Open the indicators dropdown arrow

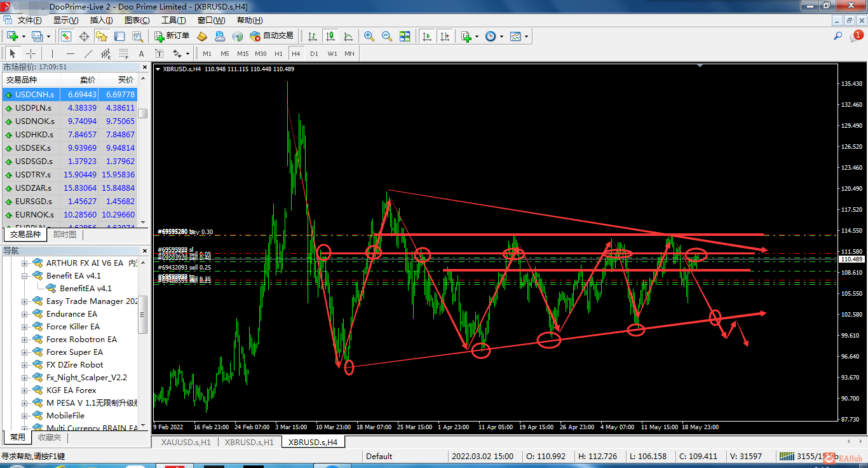[477, 36]
